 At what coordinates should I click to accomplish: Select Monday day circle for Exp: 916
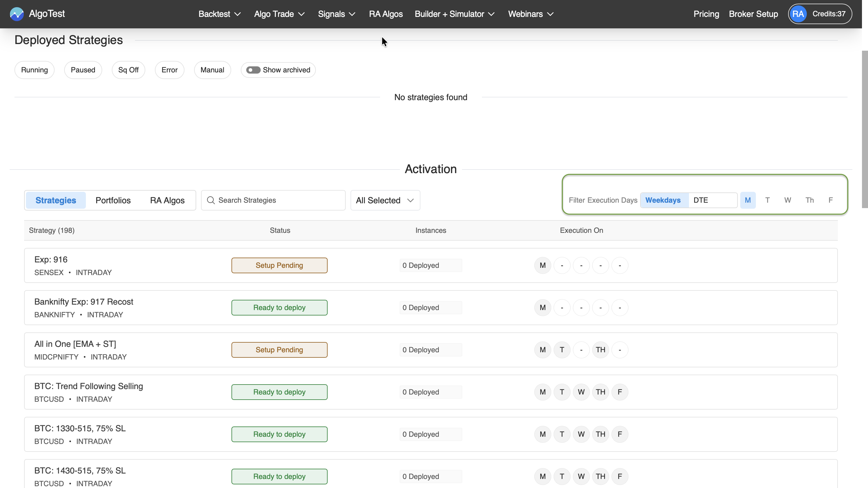click(542, 265)
